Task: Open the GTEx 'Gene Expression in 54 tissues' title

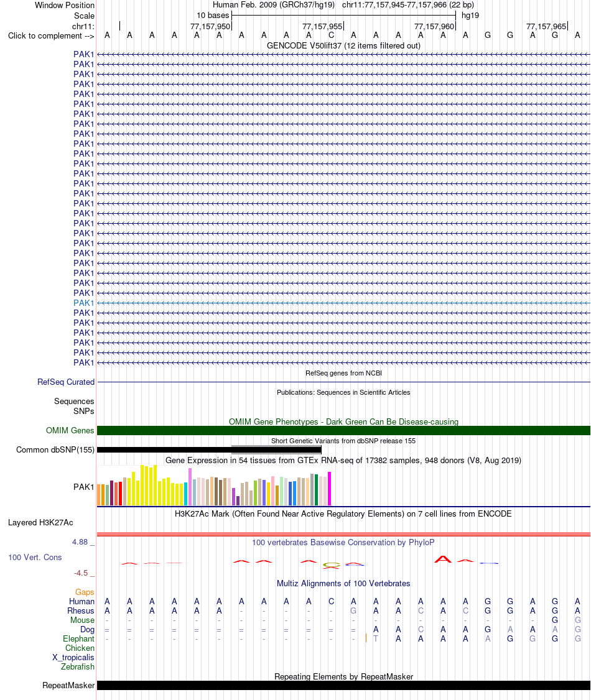Action: point(343,460)
